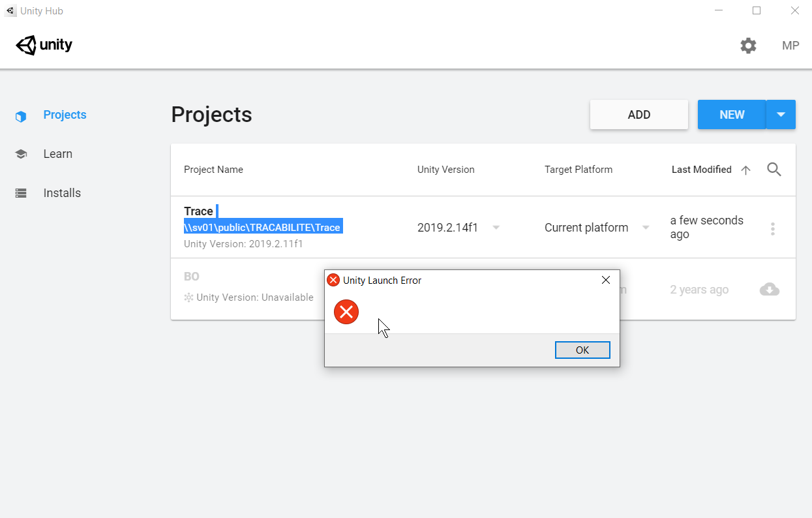
Task: Click the ADD project button
Action: (x=639, y=115)
